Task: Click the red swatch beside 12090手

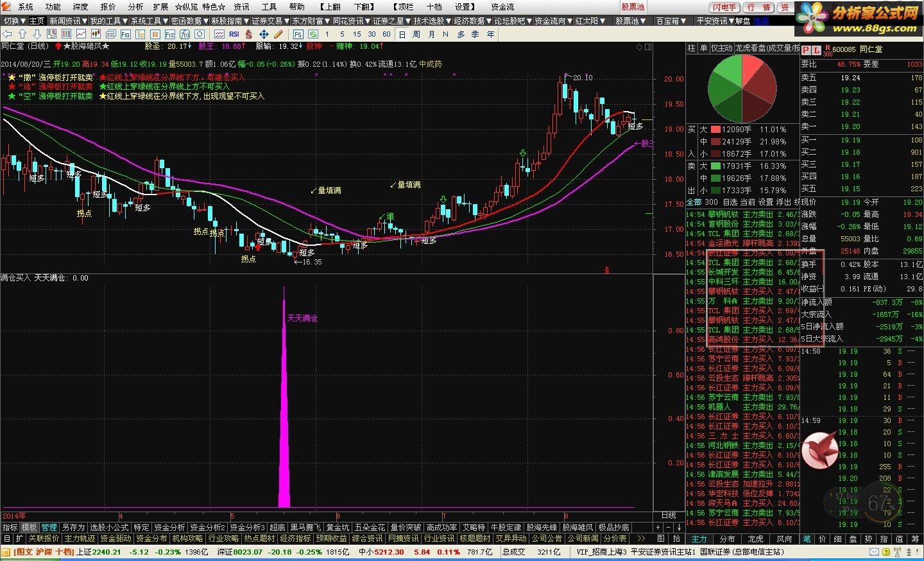Action: tap(715, 129)
